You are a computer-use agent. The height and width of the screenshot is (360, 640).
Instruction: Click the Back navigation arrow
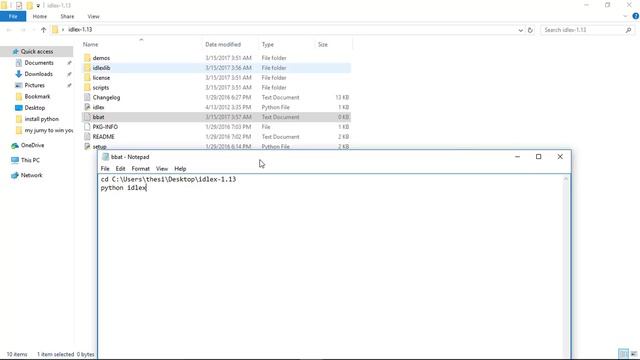(9, 30)
